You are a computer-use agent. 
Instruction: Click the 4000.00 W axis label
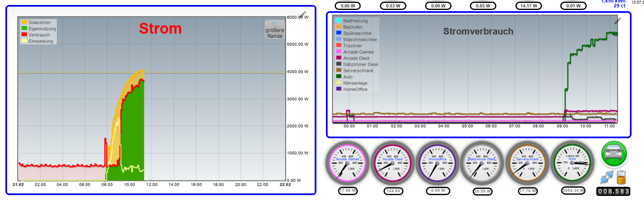click(x=298, y=72)
